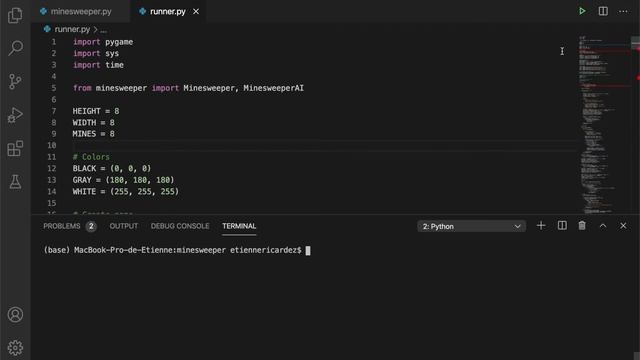The height and width of the screenshot is (360, 640).
Task: Click line number 5 in gutter
Action: 53,88
